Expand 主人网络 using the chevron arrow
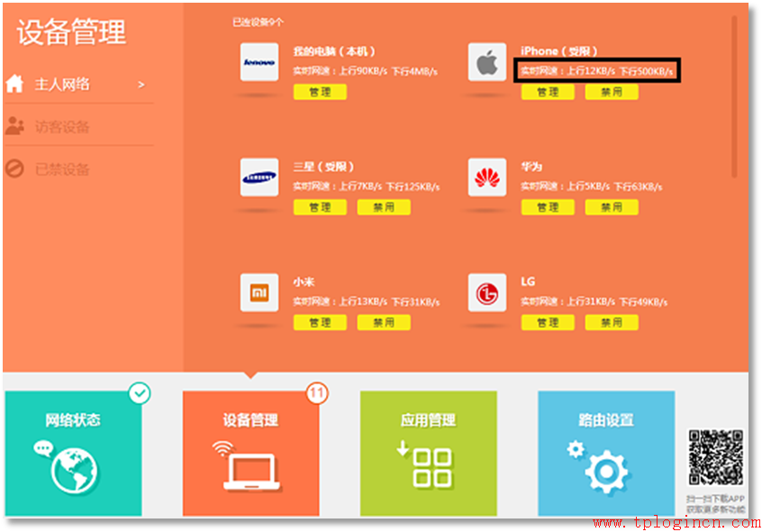The height and width of the screenshot is (532, 762). point(141,84)
